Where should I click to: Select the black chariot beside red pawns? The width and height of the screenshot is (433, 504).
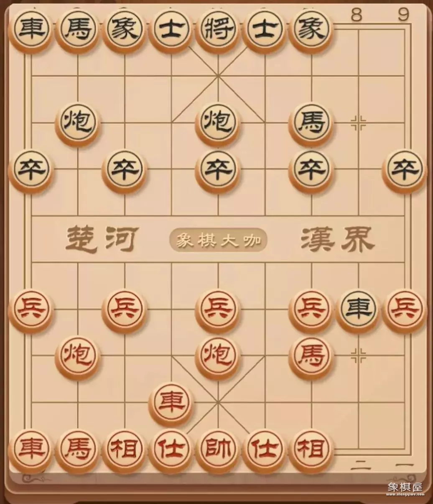click(358, 310)
